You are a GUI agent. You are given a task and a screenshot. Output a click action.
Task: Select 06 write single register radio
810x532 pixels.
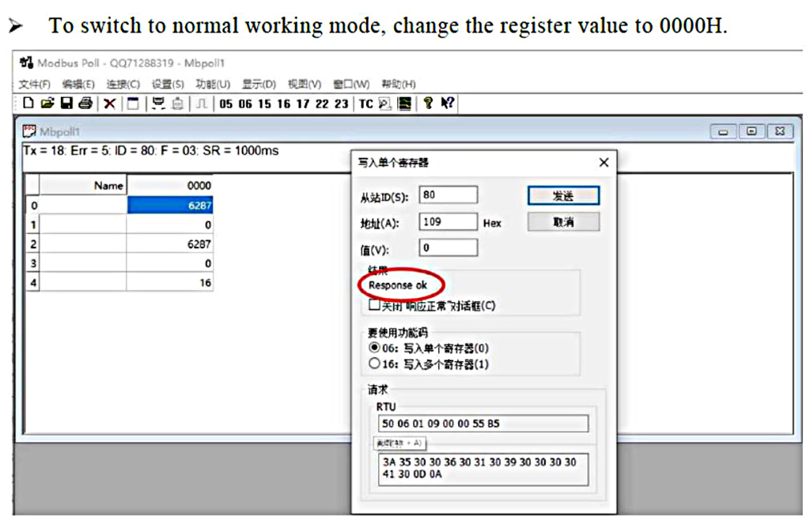tap(374, 348)
